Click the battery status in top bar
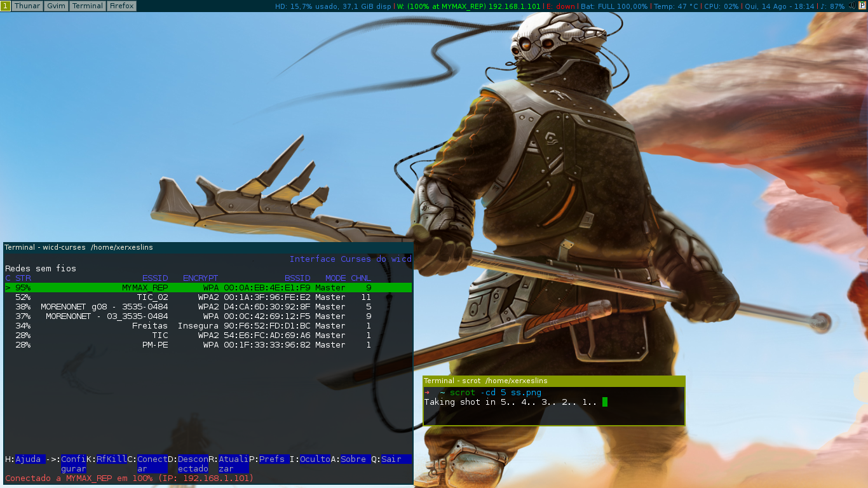Screen dimensions: 868x488 614,6
